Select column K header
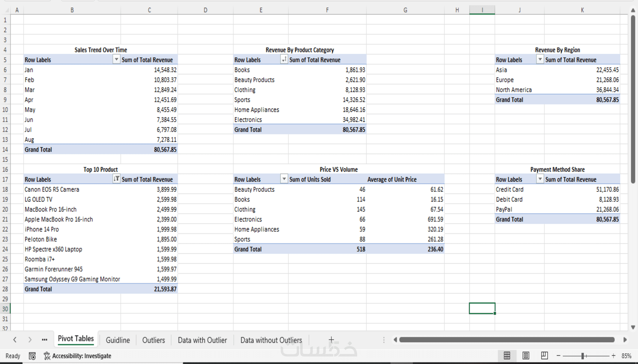The image size is (638, 364). coord(582,10)
